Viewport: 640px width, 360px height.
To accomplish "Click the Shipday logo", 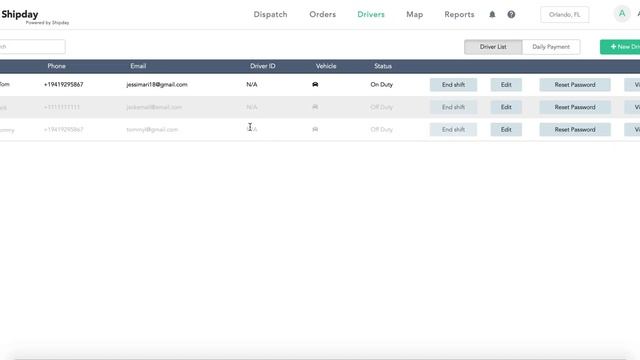I will point(20,15).
